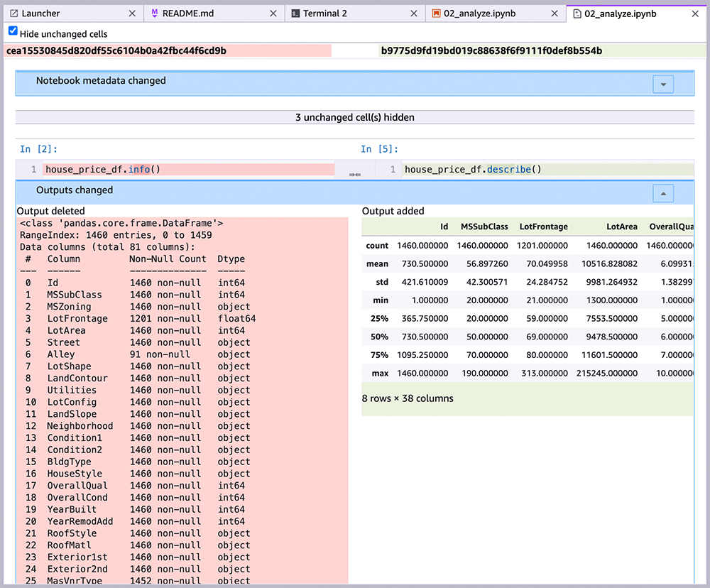Viewport: 710px width, 588px height.
Task: Click the In [2]: prompt label
Action: (x=38, y=149)
